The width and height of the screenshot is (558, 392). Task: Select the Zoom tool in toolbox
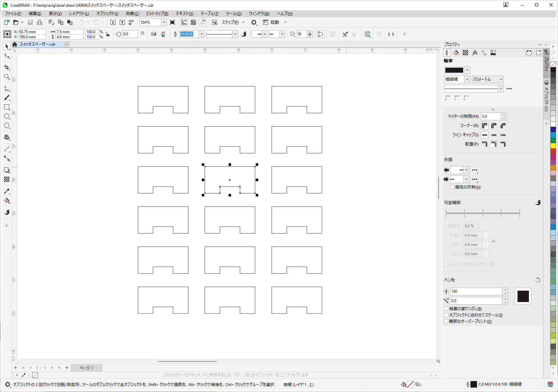click(7, 77)
